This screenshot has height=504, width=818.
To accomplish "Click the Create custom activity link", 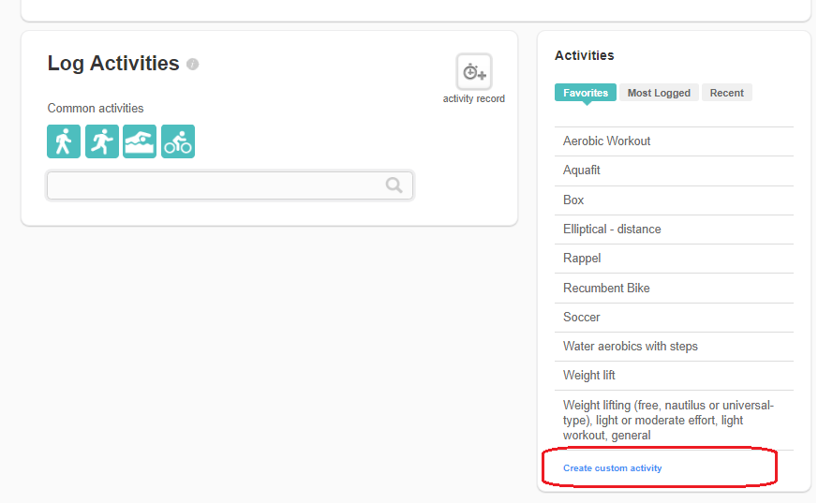I will (x=613, y=468).
